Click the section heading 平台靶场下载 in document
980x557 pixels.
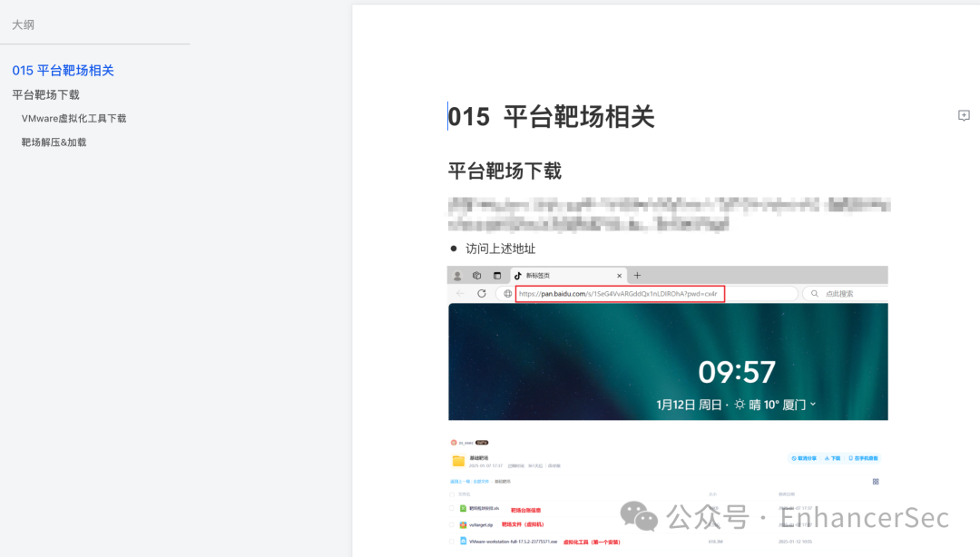505,171
